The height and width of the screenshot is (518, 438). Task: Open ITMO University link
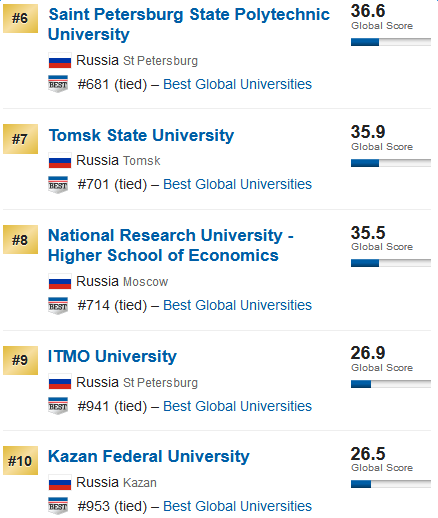point(112,356)
